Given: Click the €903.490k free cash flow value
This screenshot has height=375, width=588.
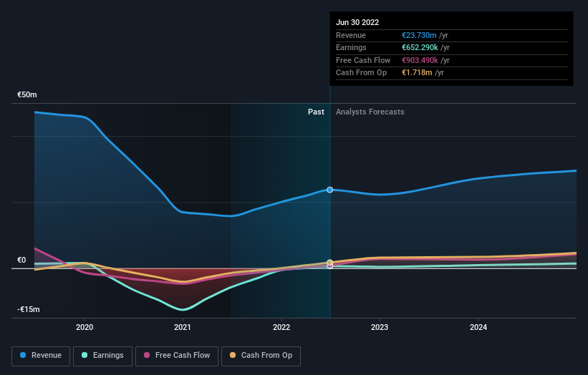Looking at the screenshot, I should click(x=420, y=60).
